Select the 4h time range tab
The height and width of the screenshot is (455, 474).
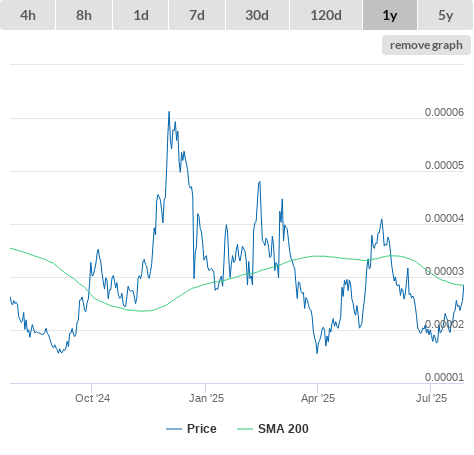[28, 15]
